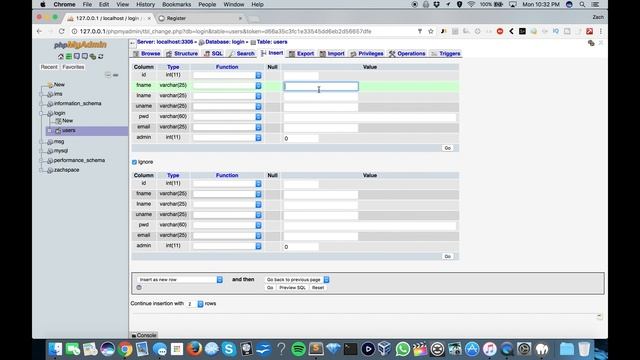The height and width of the screenshot is (360, 640).
Task: Click the browser reload button
Action: click(x=61, y=31)
